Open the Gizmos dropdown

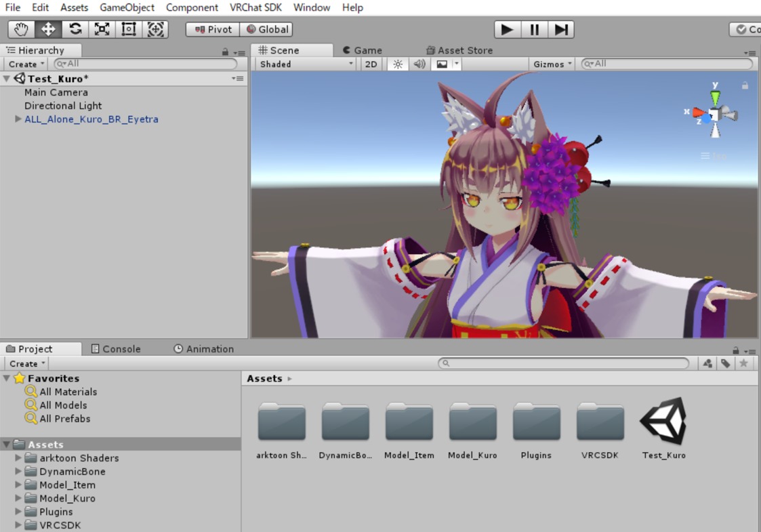[552, 64]
